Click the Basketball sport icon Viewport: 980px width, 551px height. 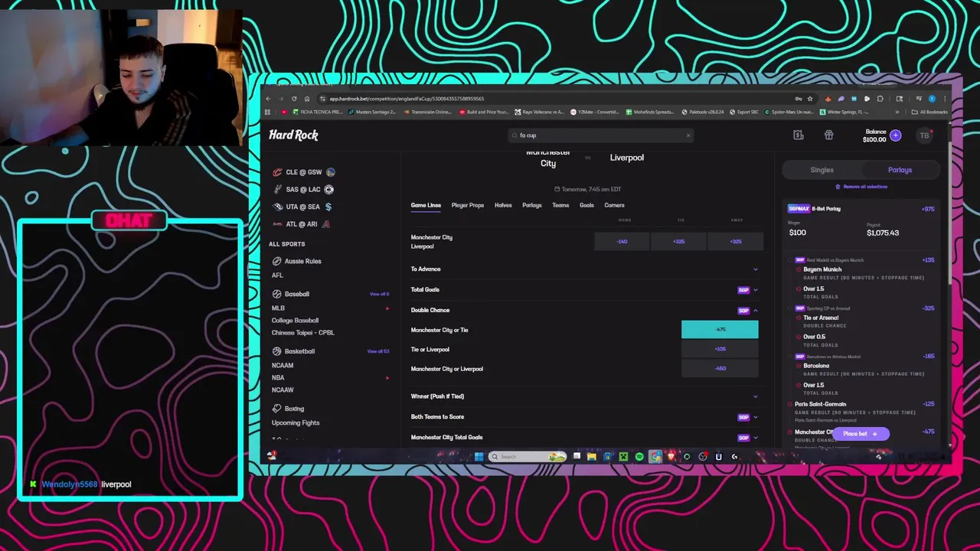(x=277, y=351)
